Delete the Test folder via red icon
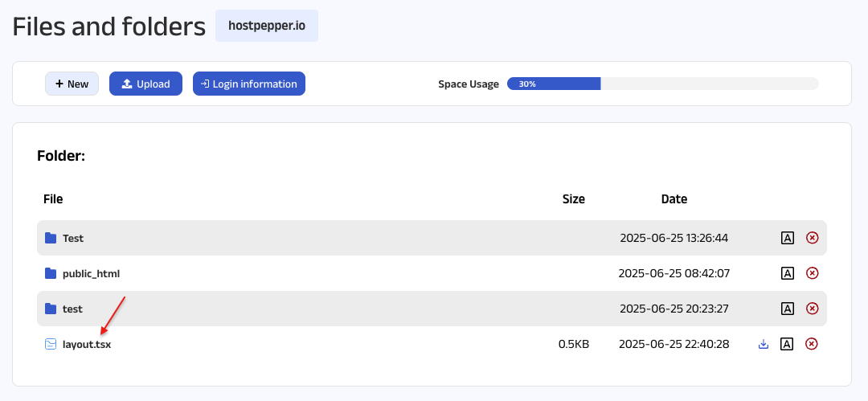 812,238
